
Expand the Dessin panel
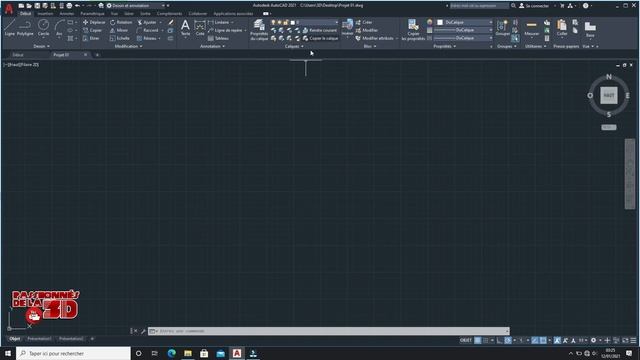(x=42, y=47)
